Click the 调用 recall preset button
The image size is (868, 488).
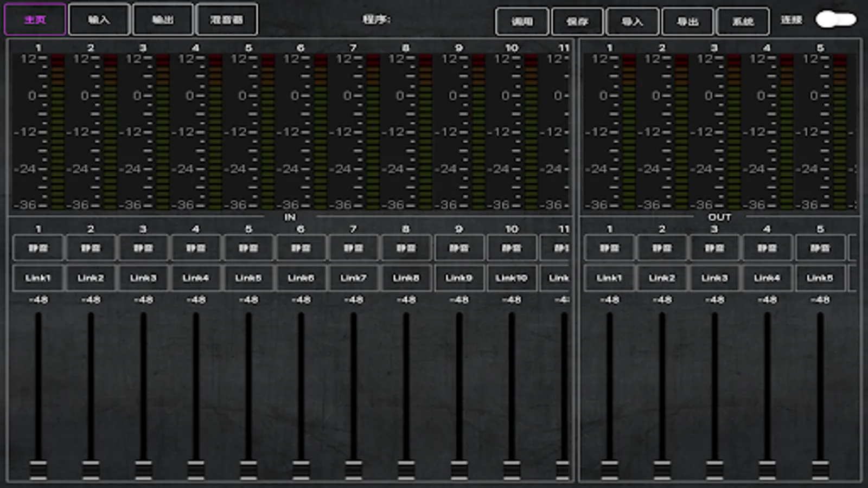(x=522, y=22)
